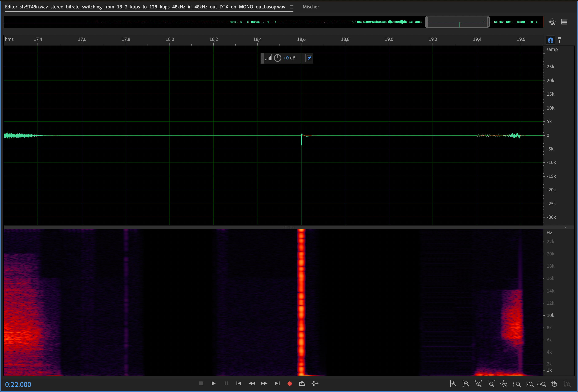Viewport: 578px width, 392px height.
Task: Click Zoom Out Full magnifier in the bottom toolbar
Action: (x=503, y=384)
